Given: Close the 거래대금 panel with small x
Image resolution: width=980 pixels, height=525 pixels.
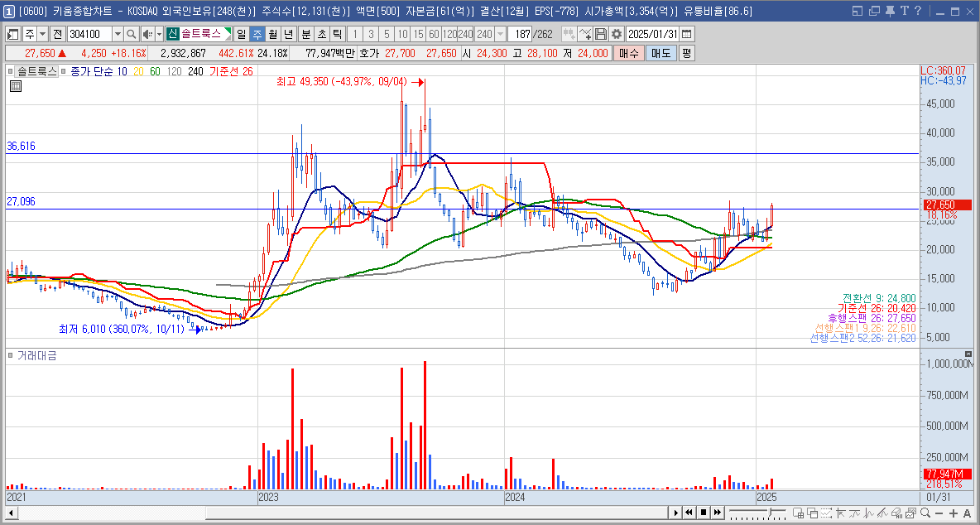Looking at the screenshot, I should click(x=968, y=354).
